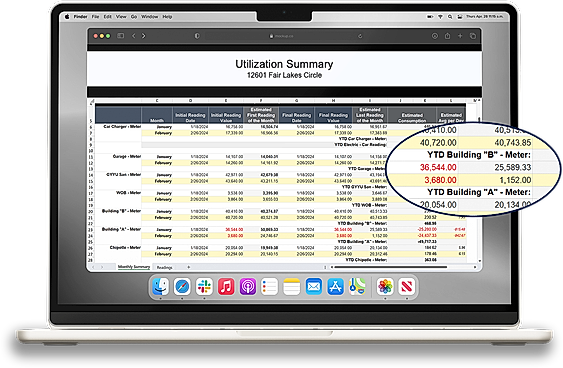This screenshot has height=368, width=563.
Task: Toggle the Safari sidebar button
Action: (121, 36)
